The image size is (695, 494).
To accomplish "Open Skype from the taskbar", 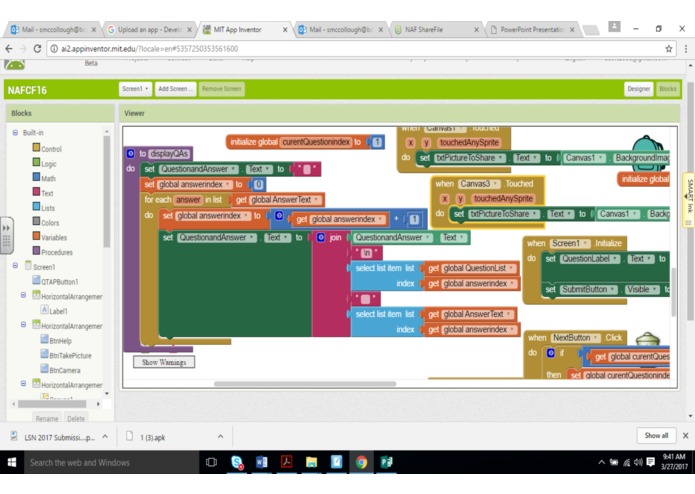I will pos(237,462).
